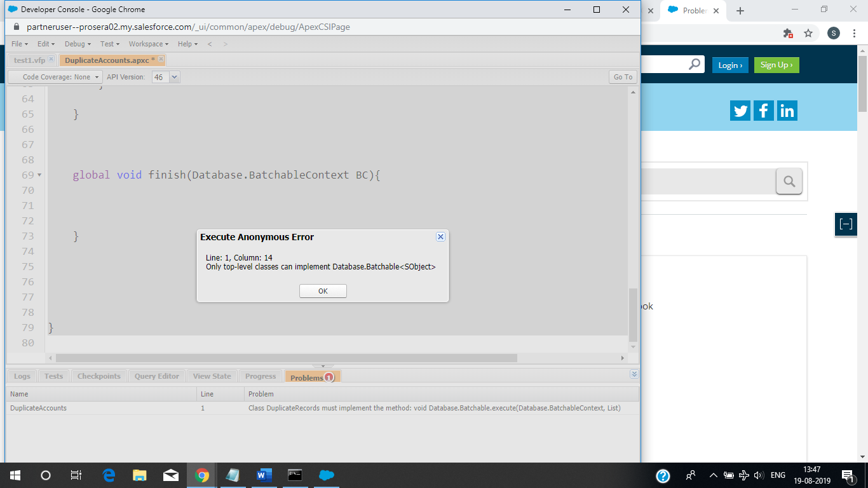
Task: Open the Edit menu in Developer Console
Action: (x=46, y=44)
